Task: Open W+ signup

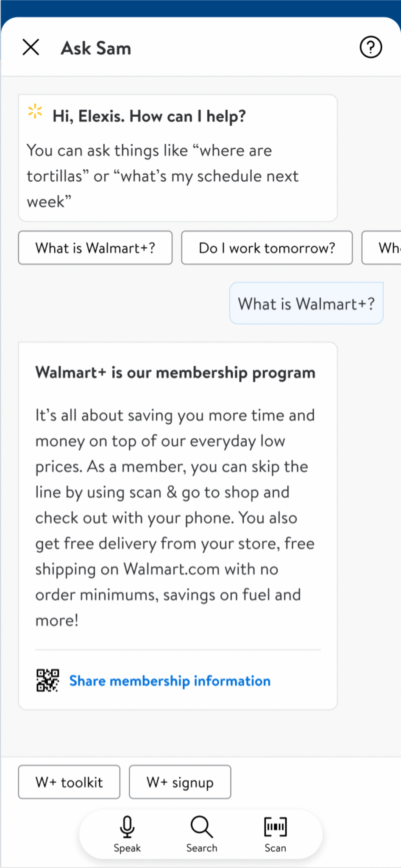Action: [x=180, y=782]
